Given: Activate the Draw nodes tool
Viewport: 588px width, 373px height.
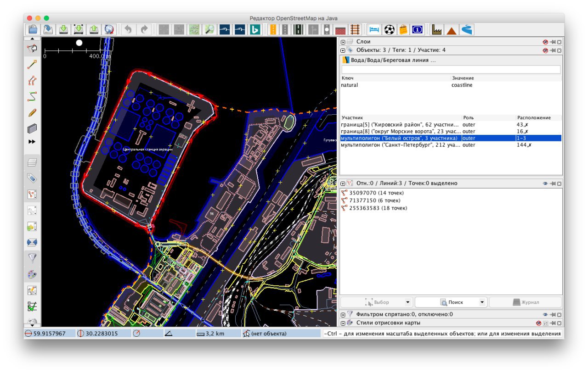Looking at the screenshot, I should click(x=32, y=64).
